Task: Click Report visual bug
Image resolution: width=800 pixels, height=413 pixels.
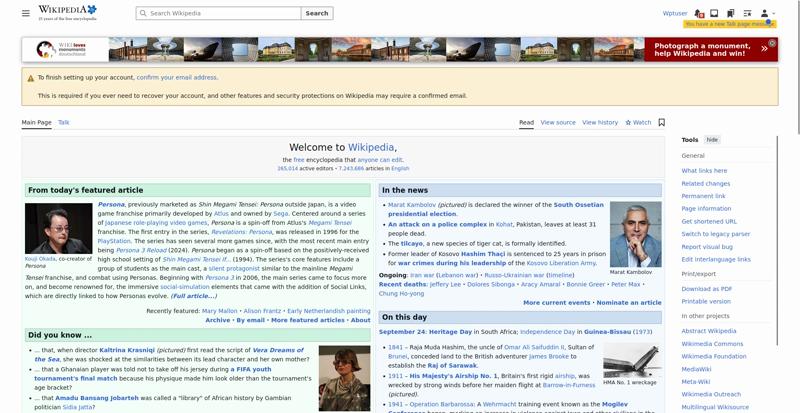Action: (707, 247)
